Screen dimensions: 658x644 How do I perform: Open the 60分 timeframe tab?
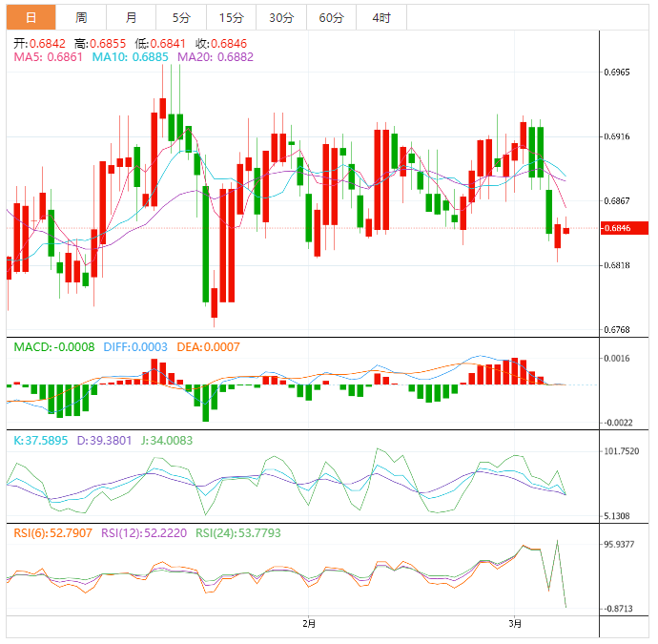coord(331,17)
